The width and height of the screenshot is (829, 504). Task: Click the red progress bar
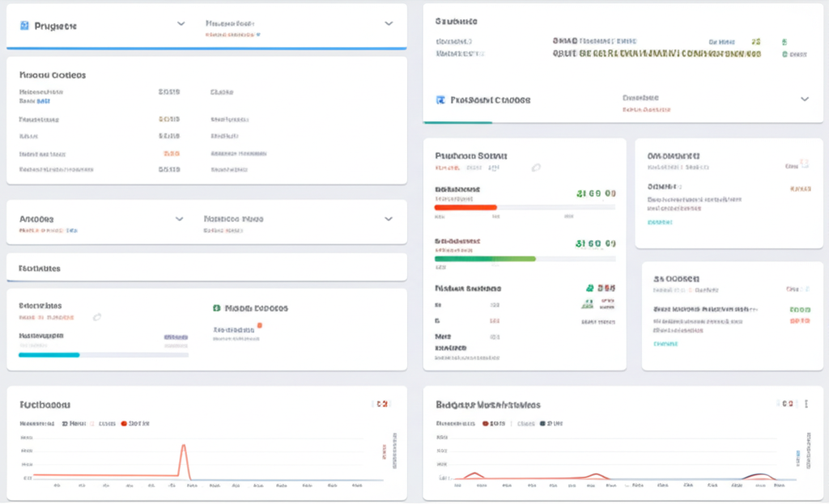click(466, 207)
